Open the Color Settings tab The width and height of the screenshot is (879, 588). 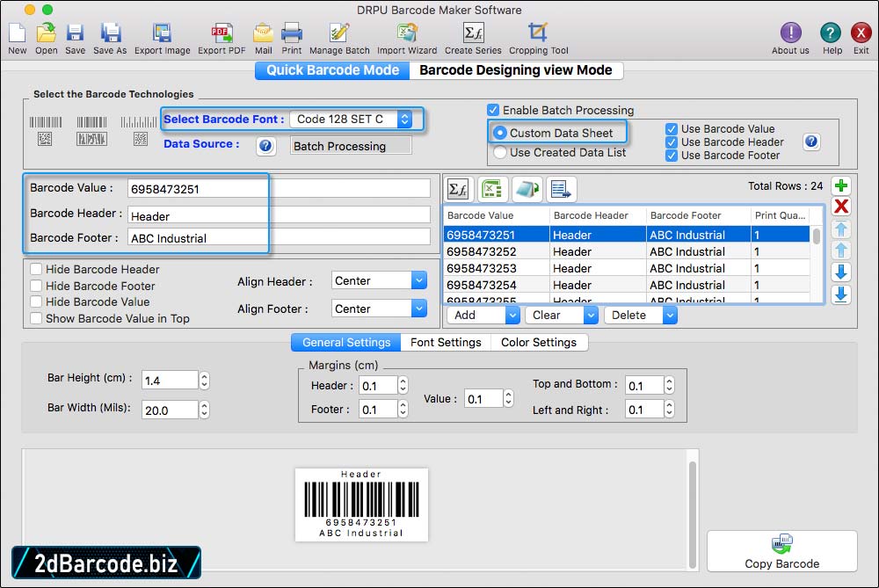tap(539, 343)
